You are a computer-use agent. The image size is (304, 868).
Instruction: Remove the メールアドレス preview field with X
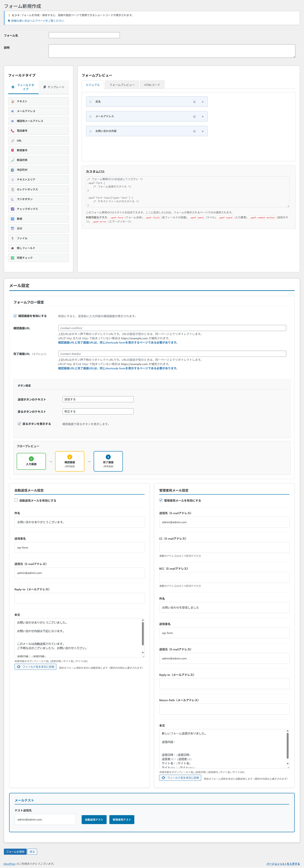(x=202, y=117)
